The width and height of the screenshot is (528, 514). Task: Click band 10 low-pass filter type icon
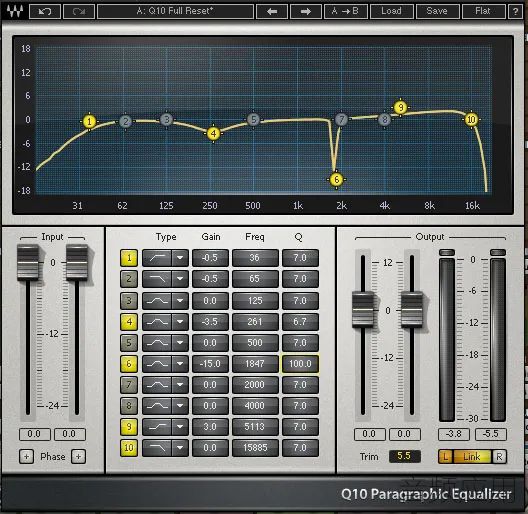click(x=157, y=448)
